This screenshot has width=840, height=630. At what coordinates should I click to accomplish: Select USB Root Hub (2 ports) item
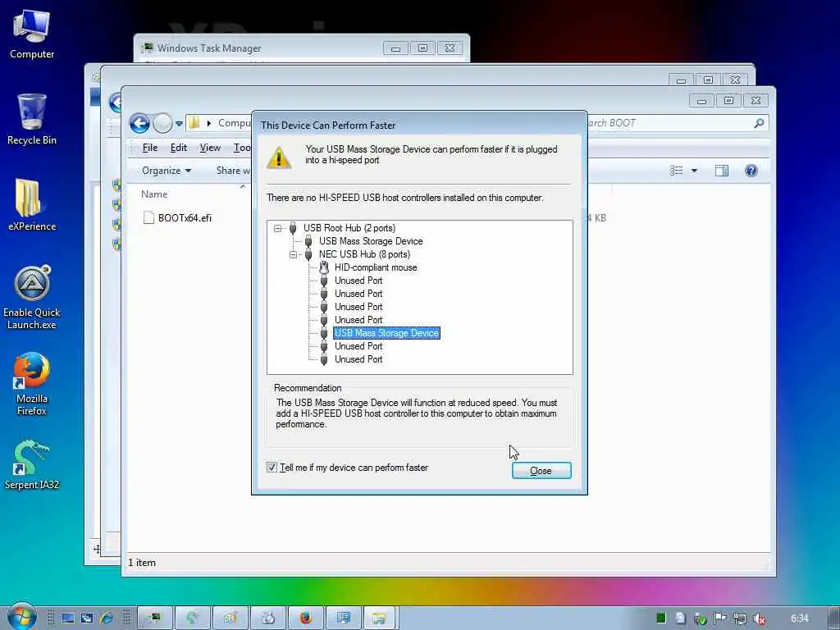coord(349,228)
